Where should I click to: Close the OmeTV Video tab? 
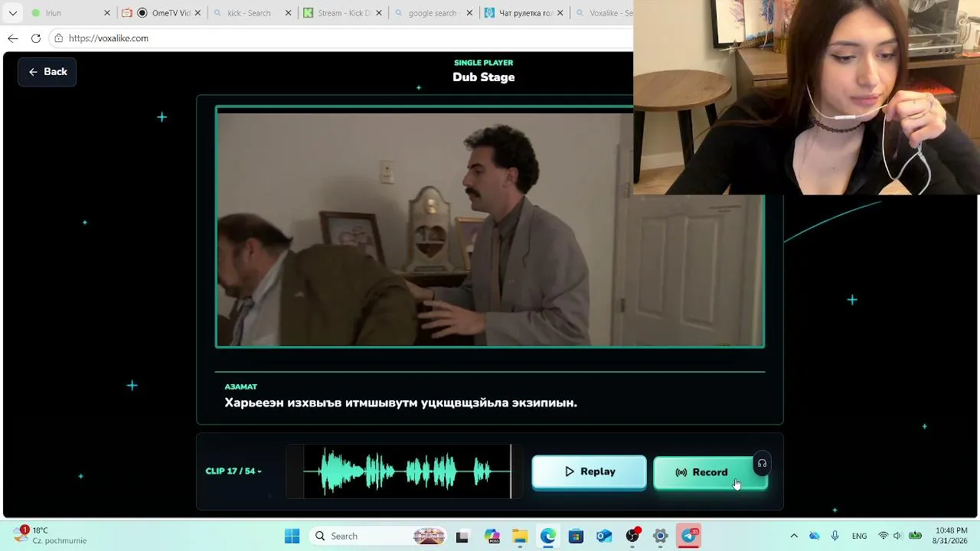(x=198, y=13)
